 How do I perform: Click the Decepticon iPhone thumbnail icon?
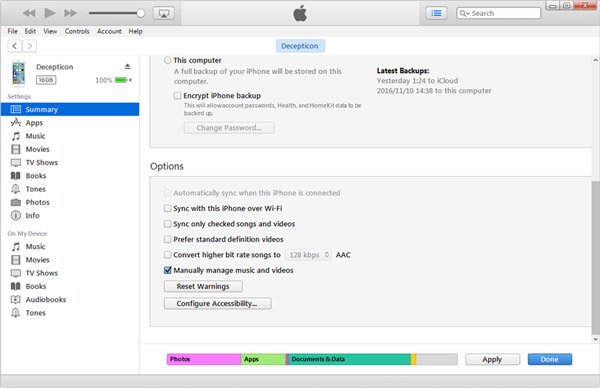(18, 73)
